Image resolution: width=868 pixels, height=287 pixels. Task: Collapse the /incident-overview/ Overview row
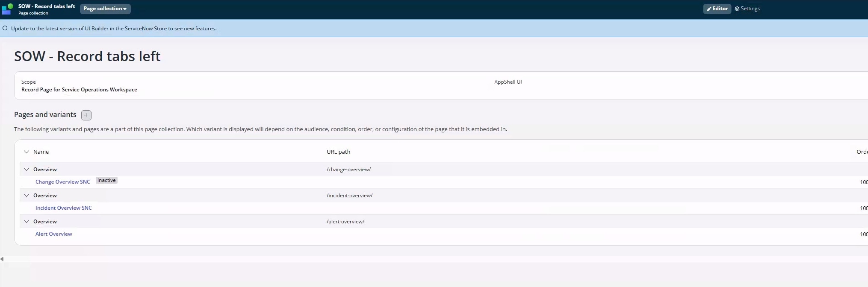(27, 196)
